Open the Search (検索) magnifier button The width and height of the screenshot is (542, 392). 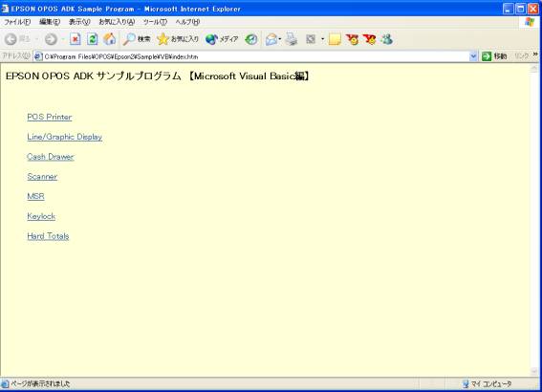(137, 39)
